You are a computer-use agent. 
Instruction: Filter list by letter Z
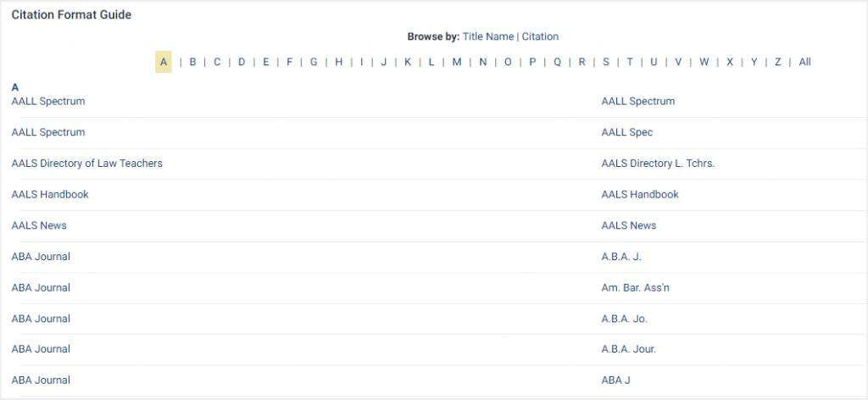click(x=778, y=62)
